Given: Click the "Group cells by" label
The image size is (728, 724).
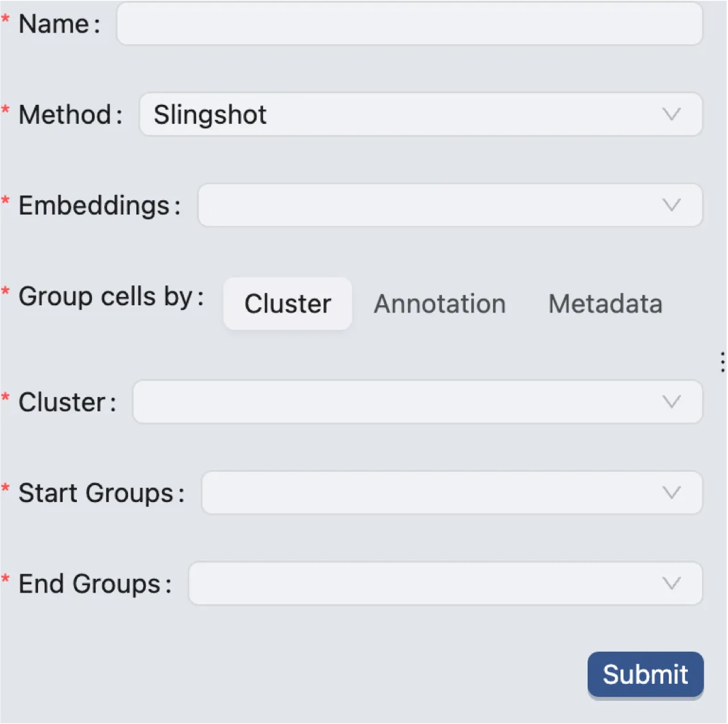Looking at the screenshot, I should tap(106, 296).
